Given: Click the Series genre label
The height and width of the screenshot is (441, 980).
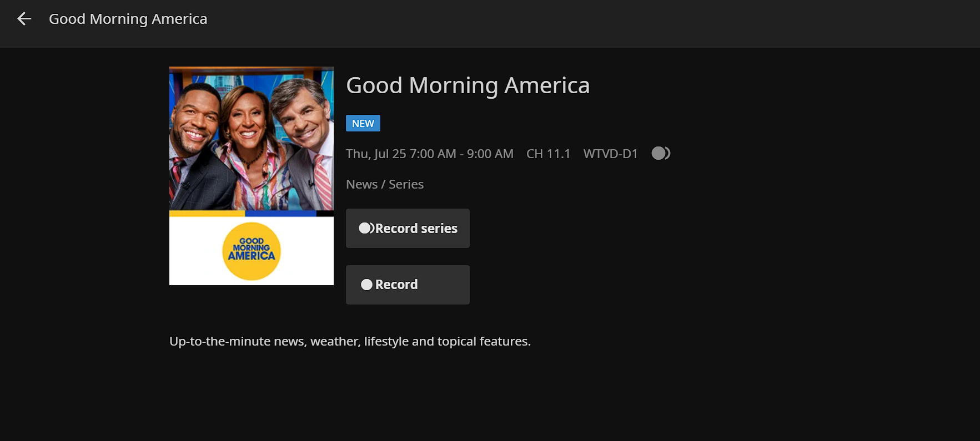Looking at the screenshot, I should pyautogui.click(x=406, y=184).
